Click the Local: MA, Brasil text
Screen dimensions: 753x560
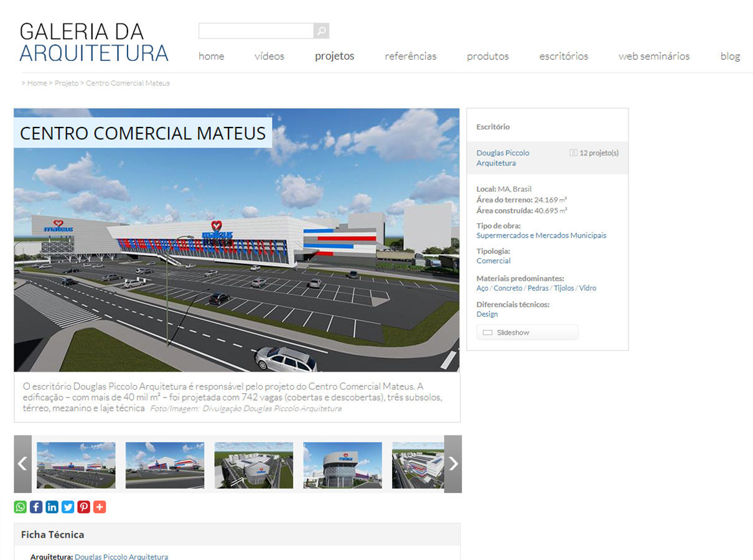click(504, 189)
